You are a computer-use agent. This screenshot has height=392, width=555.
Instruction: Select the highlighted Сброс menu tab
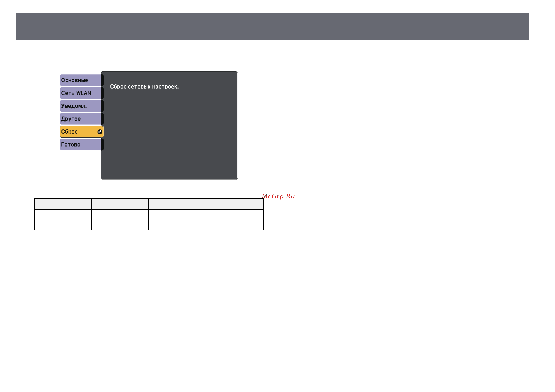point(82,132)
